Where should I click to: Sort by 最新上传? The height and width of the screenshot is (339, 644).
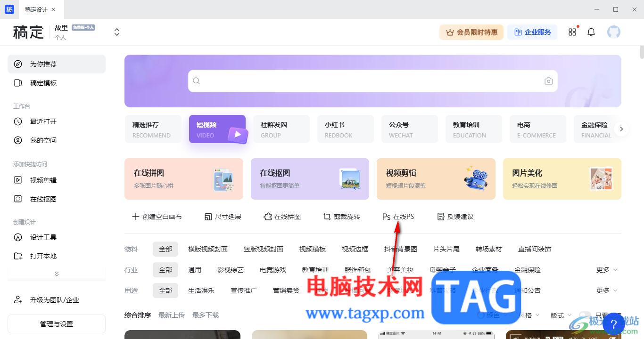click(172, 315)
